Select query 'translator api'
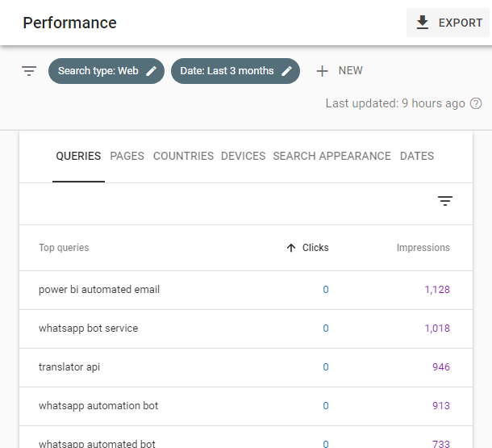Screen dimensions: 492x448 [69, 366]
